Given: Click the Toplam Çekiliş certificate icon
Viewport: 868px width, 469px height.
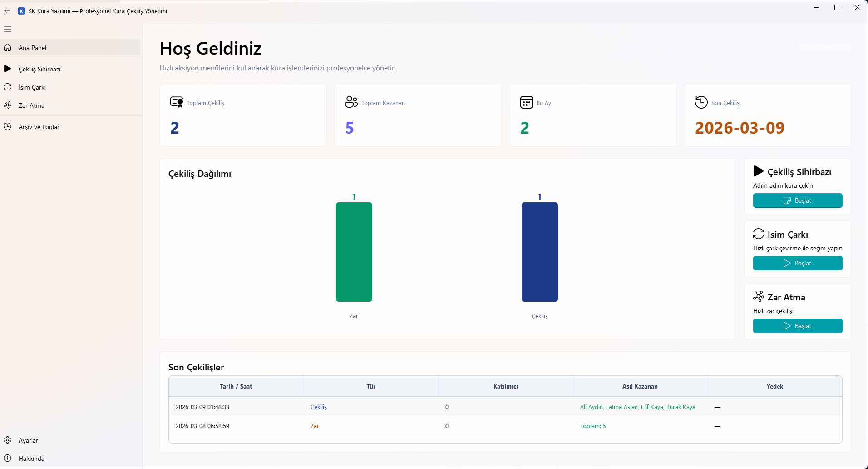Looking at the screenshot, I should click(177, 102).
